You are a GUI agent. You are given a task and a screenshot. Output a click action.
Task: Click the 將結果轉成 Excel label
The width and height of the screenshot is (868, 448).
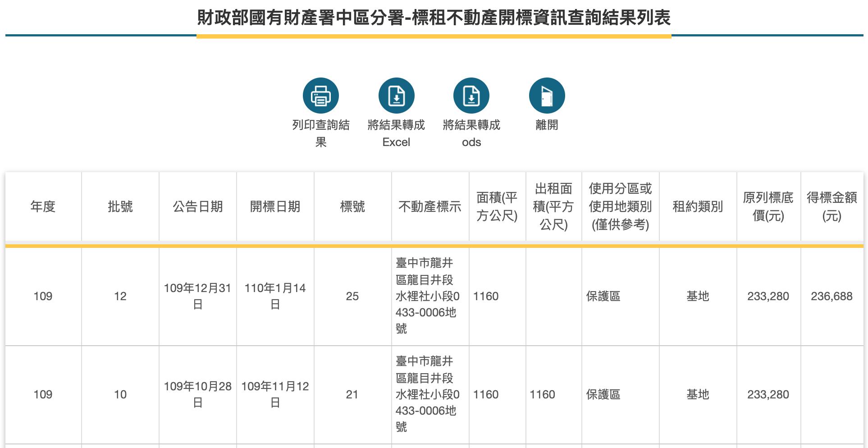click(396, 133)
